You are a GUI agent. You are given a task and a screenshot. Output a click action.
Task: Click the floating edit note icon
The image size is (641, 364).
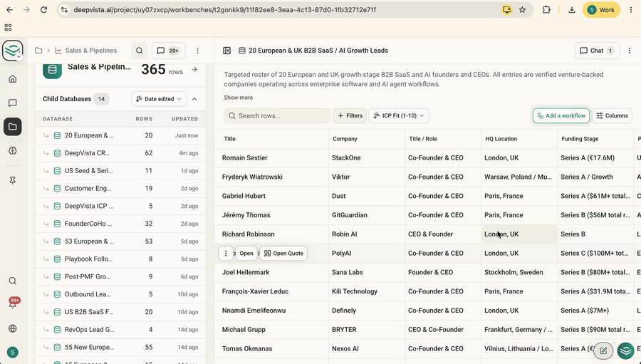click(603, 350)
